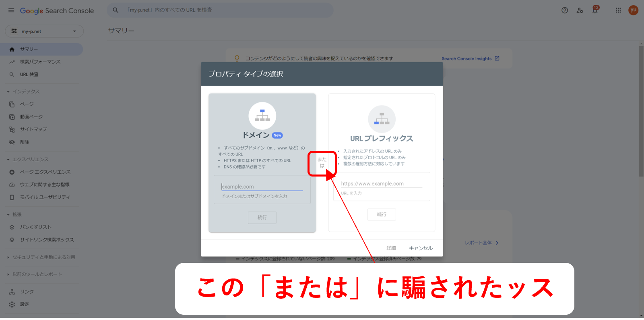
Task: Cancel the property type dialog
Action: pos(421,248)
